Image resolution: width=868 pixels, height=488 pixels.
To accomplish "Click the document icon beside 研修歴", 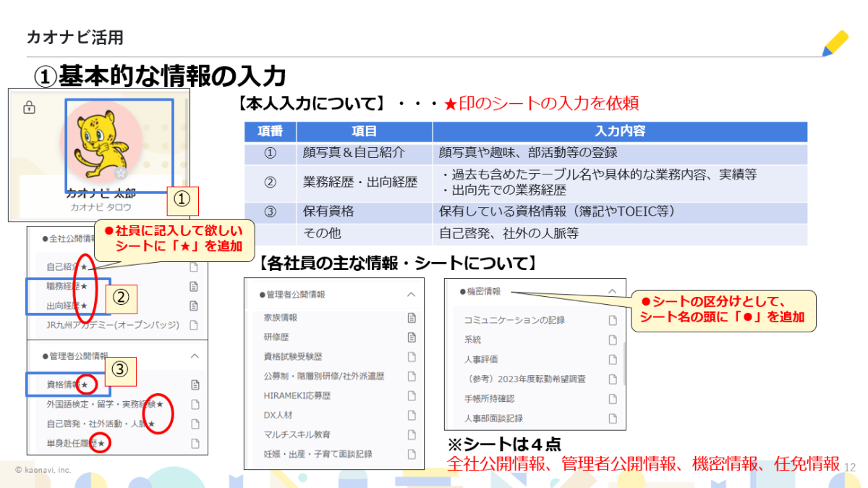I will point(412,337).
